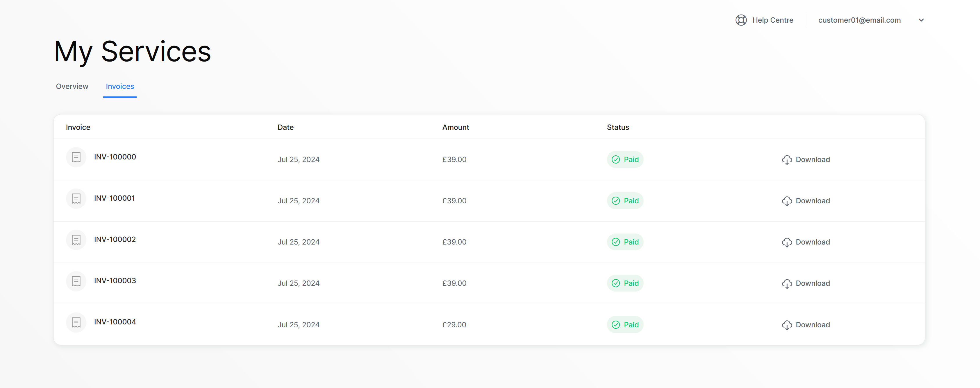
Task: Click the receipt icon for INV-100000
Action: [76, 157]
